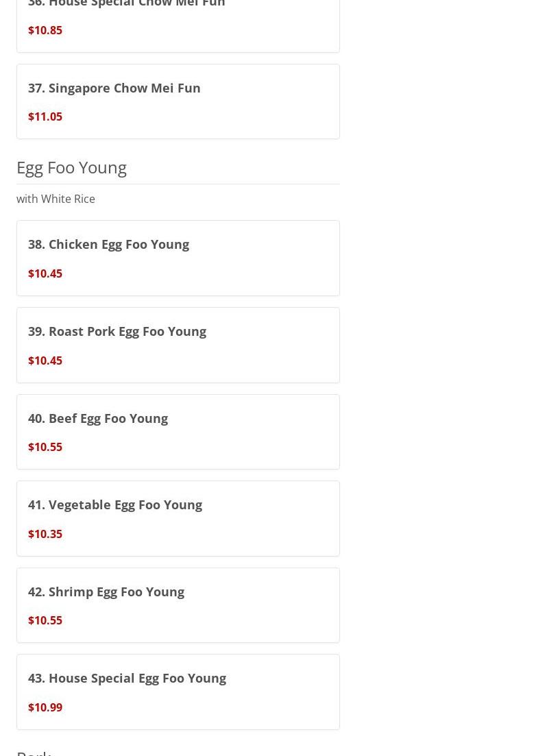538x756 pixels.
Task: Click the 'with White Rice' description text
Action: [56, 199]
